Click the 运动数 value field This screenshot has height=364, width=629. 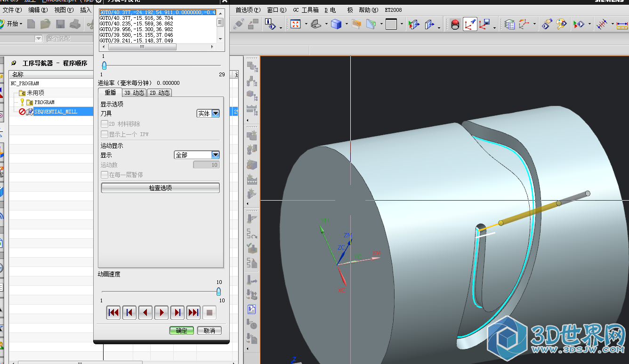[x=206, y=165]
